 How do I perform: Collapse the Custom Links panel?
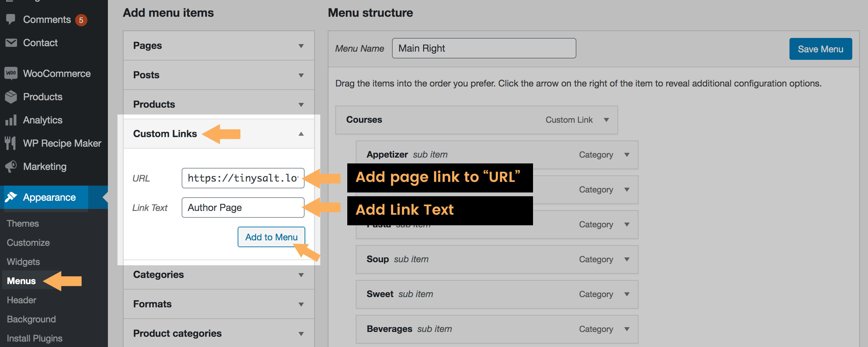301,134
